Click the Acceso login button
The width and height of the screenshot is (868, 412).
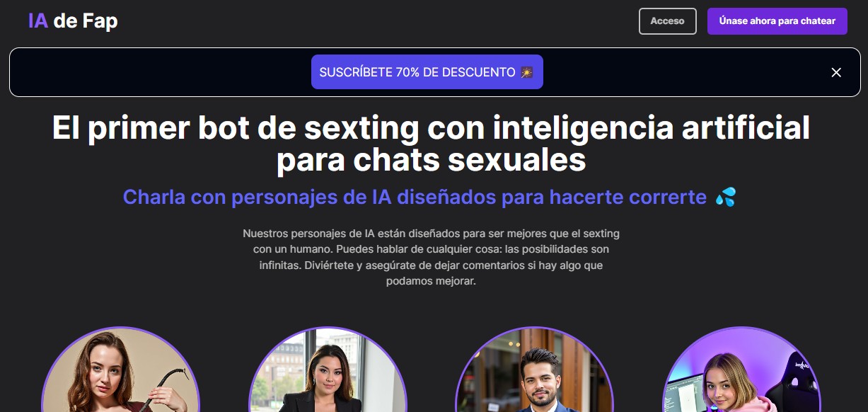click(x=668, y=21)
